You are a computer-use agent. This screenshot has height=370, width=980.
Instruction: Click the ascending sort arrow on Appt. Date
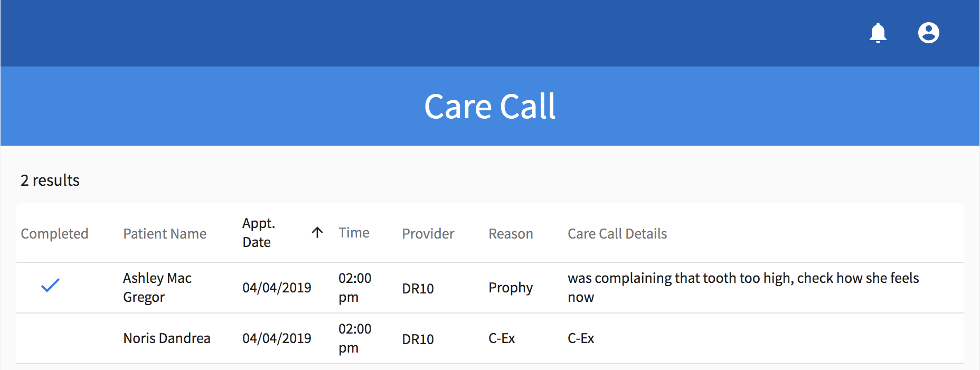click(x=317, y=232)
